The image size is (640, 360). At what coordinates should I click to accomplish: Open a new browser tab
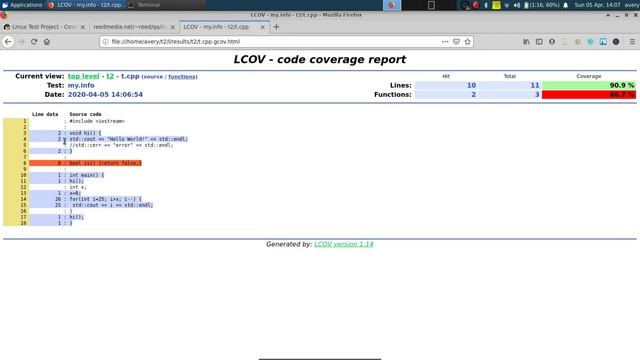(276, 27)
